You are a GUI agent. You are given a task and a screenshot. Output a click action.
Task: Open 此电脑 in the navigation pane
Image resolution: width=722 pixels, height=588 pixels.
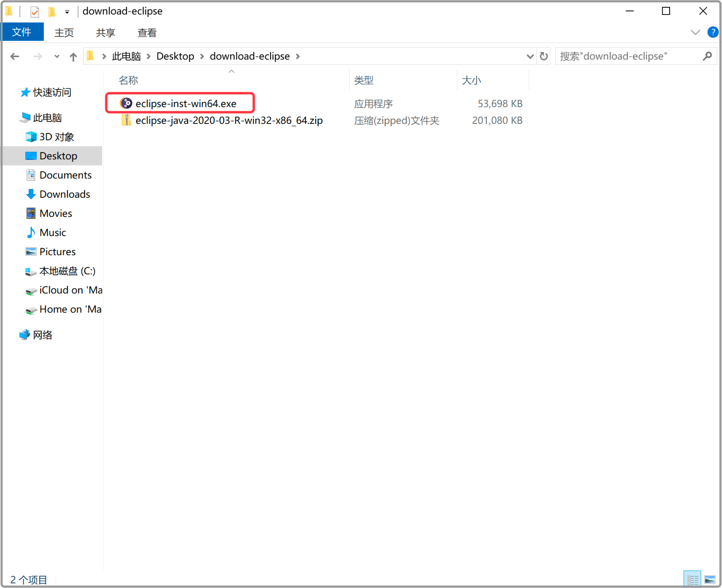point(47,118)
